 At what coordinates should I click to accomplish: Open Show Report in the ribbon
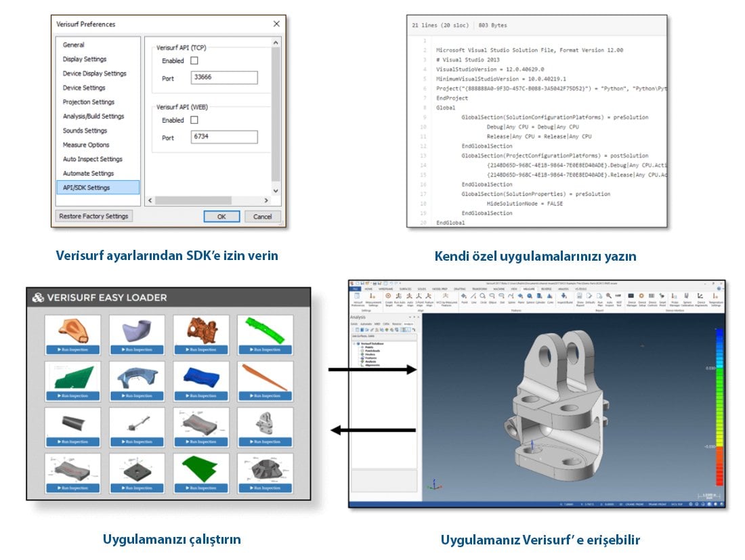click(x=580, y=299)
